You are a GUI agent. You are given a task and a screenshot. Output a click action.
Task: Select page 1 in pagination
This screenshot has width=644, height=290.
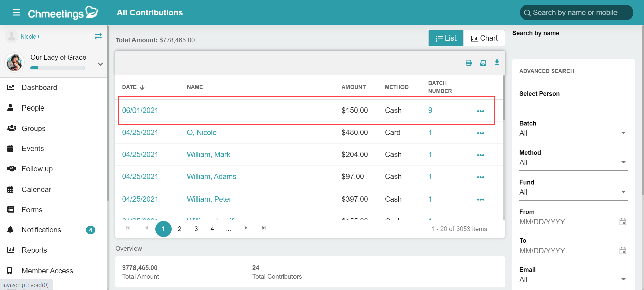point(163,229)
